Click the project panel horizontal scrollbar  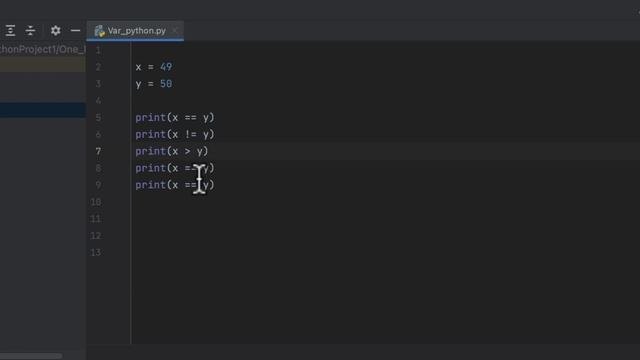click(31, 356)
